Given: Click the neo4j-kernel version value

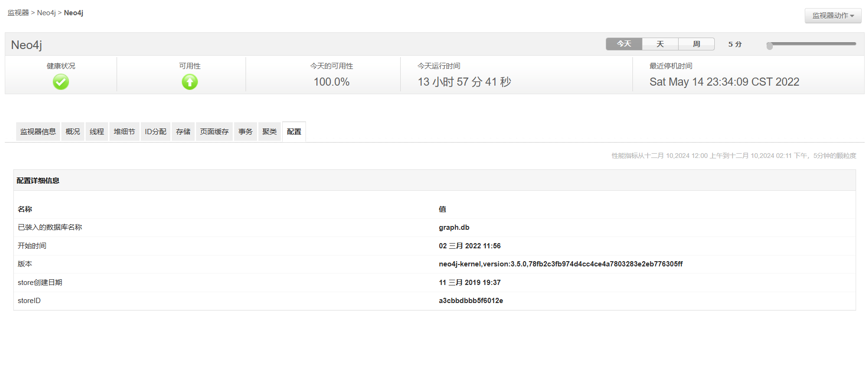Looking at the screenshot, I should coord(561,264).
